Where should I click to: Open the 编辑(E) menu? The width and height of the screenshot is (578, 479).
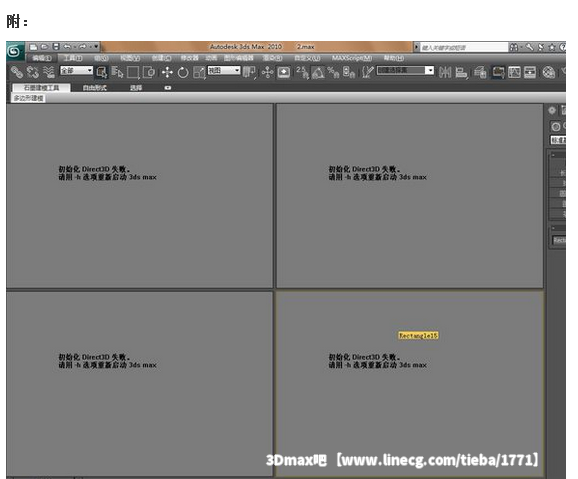point(42,58)
